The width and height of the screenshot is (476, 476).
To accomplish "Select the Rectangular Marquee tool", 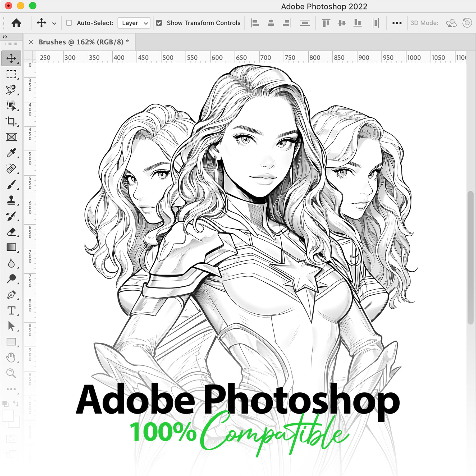I will [11, 74].
